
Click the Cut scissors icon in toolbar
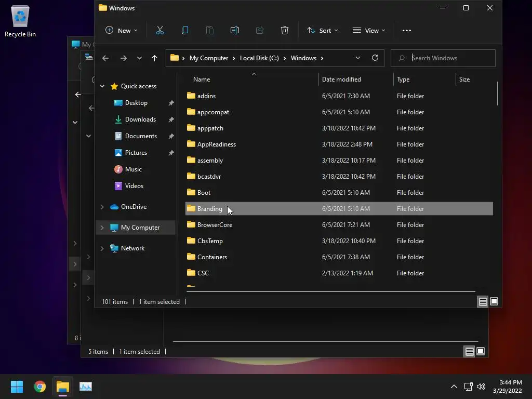point(160,31)
